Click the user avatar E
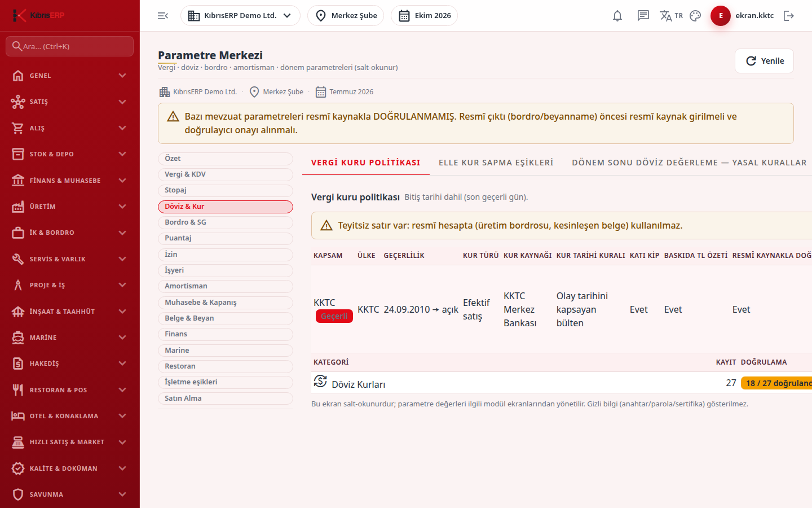The image size is (812, 508). 721,16
